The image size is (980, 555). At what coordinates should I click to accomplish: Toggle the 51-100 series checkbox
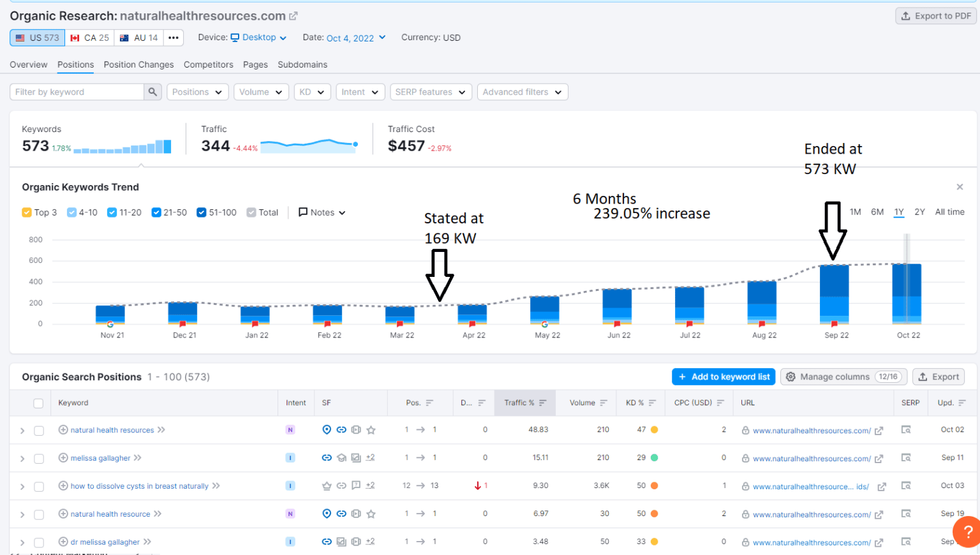(201, 212)
